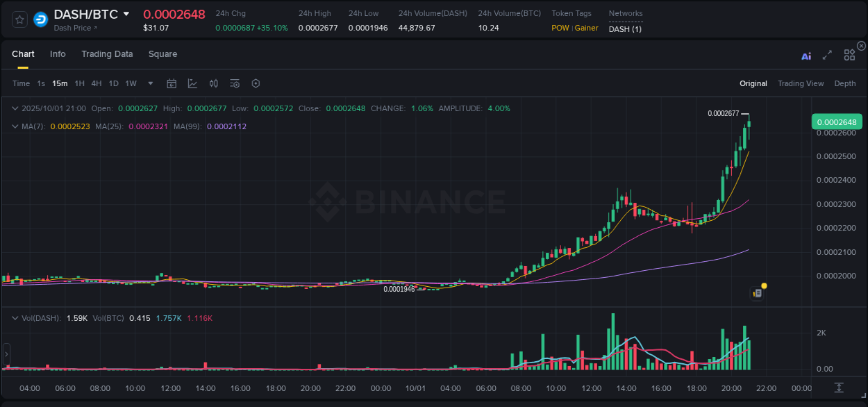Select the chart style icon
The width and height of the screenshot is (868, 407).
(192, 83)
